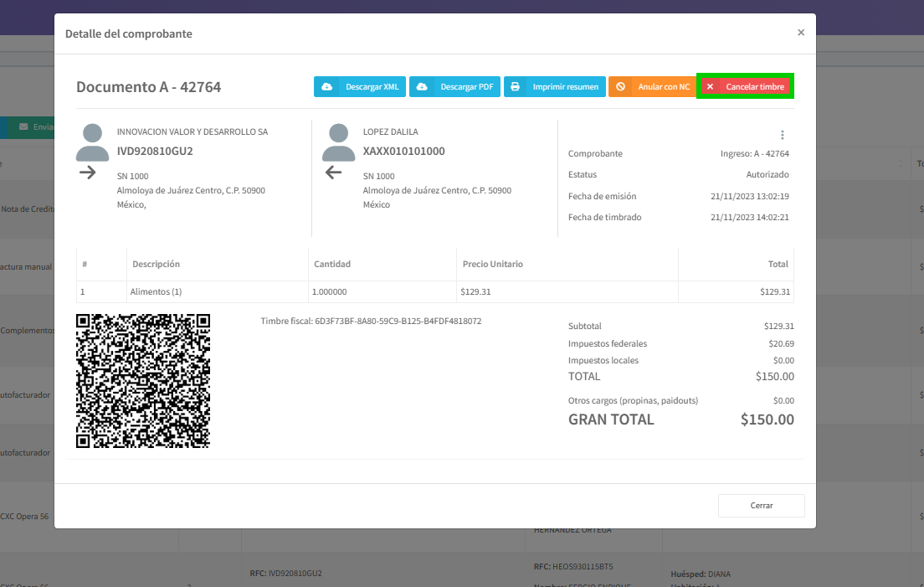Click the cloud icon on Descargar PDF
Screen dimensions: 924x587
[422, 86]
